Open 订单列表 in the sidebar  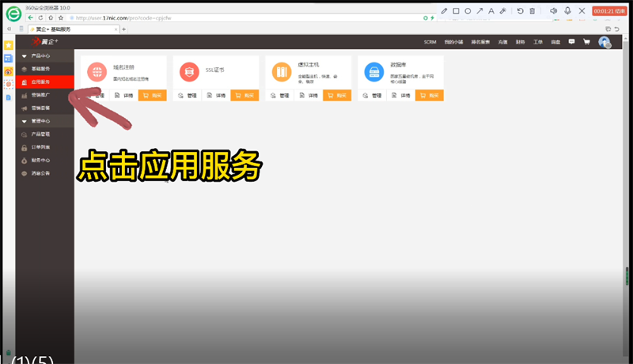45,147
